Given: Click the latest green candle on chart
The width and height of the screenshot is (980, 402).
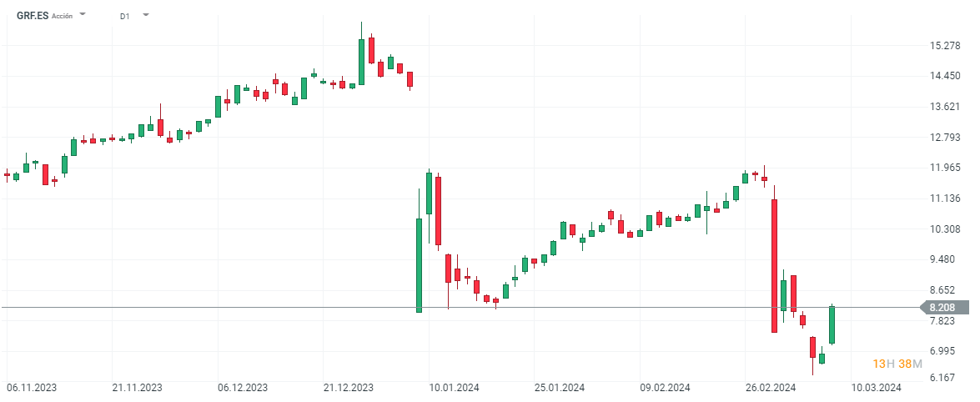Looking at the screenshot, I should coord(832,325).
